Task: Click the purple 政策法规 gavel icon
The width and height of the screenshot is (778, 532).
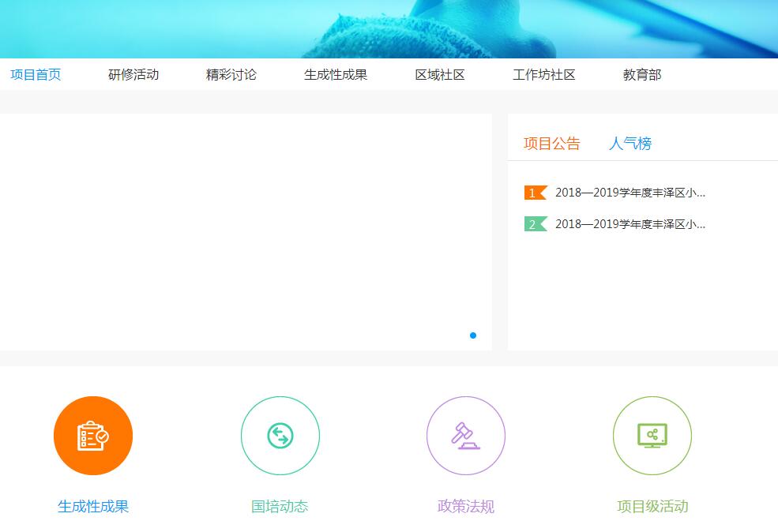Action: pos(466,436)
